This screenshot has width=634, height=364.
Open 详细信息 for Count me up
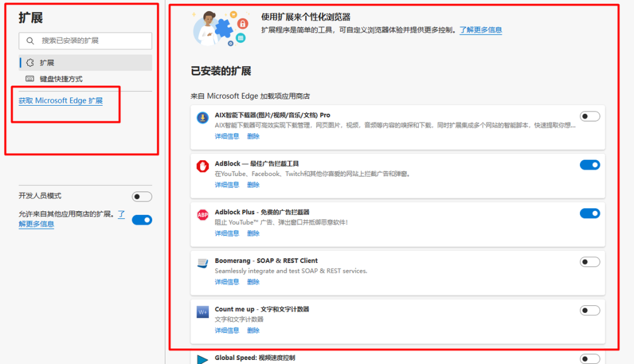coord(227,331)
